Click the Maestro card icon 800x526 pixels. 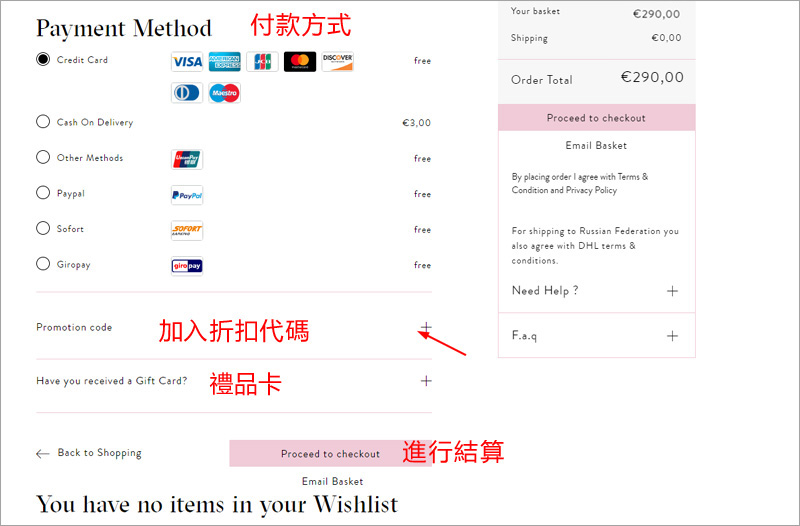[224, 93]
